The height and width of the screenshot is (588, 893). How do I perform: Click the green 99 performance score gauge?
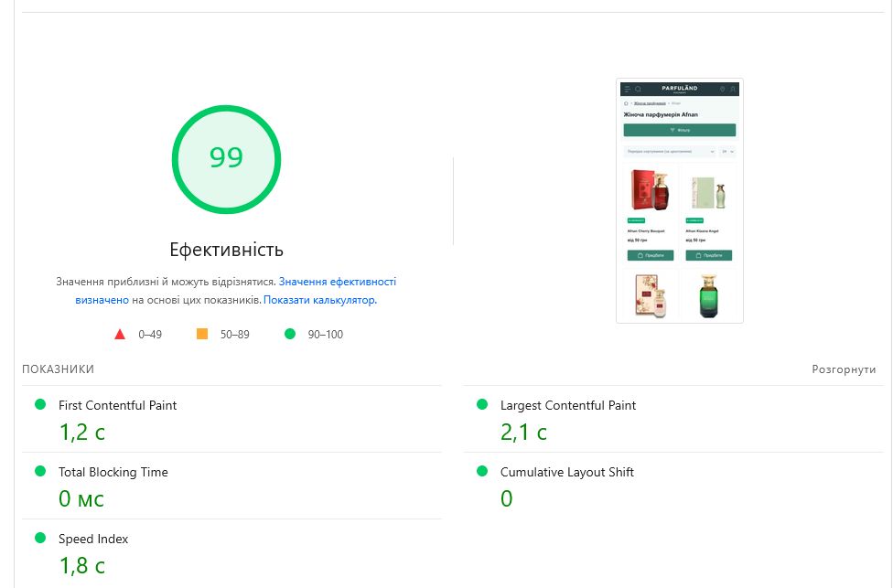tap(226, 159)
